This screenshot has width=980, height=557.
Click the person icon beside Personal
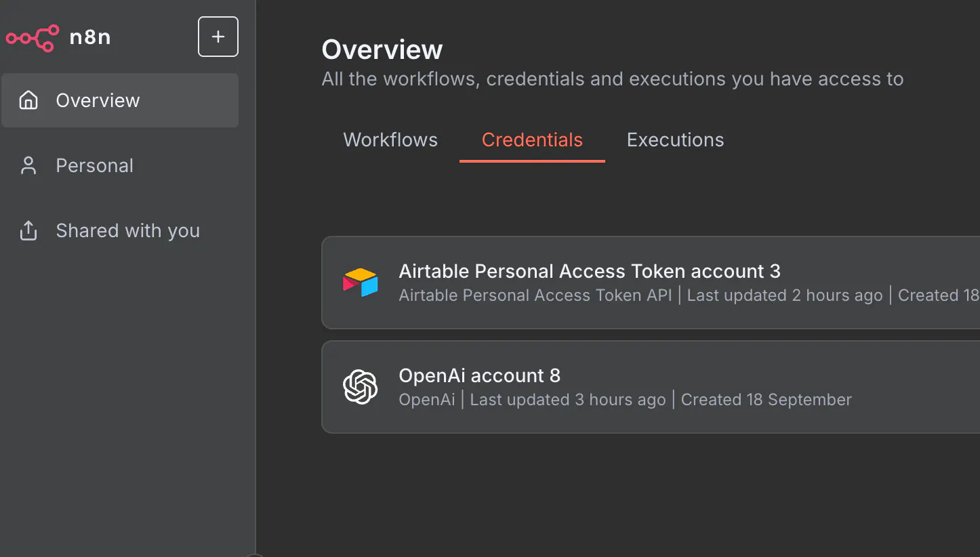pos(28,166)
